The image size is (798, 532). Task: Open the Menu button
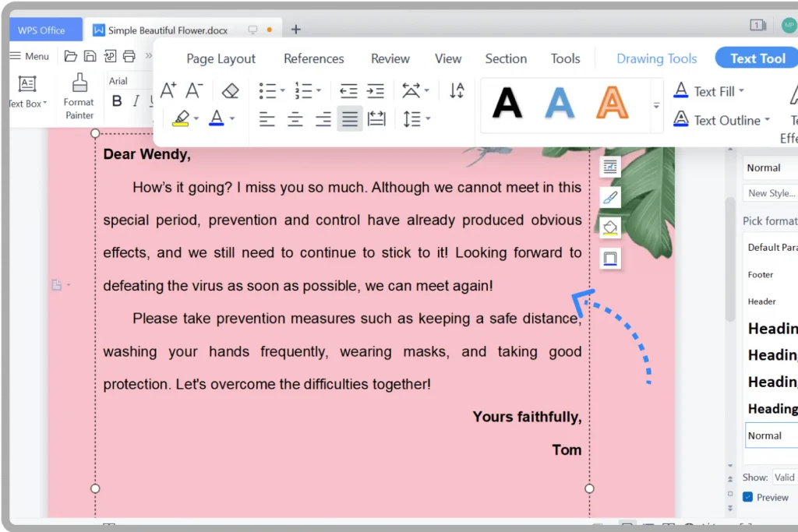click(30, 56)
